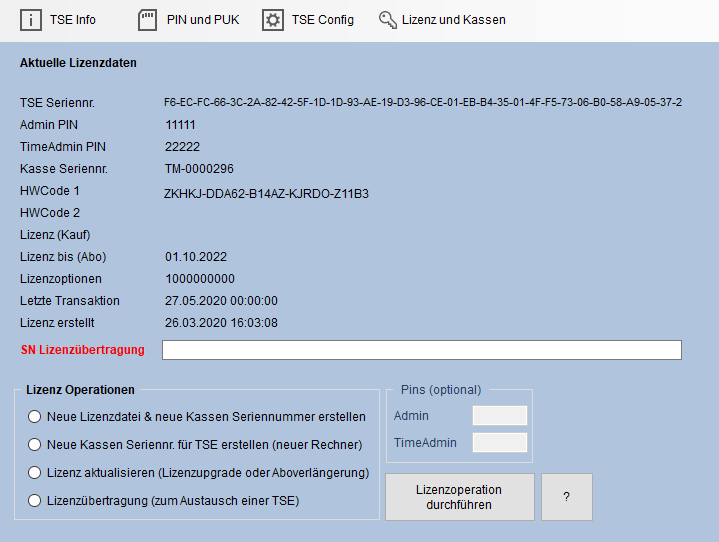Switch to the PIN und PUK tab
The width and height of the screenshot is (719, 542).
(204, 20)
